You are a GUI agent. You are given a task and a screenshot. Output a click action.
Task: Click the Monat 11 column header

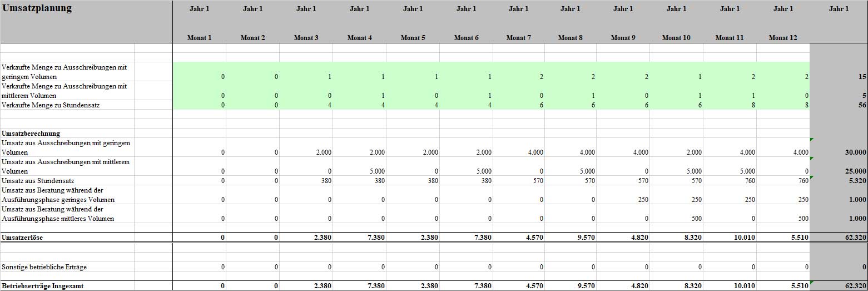click(730, 38)
